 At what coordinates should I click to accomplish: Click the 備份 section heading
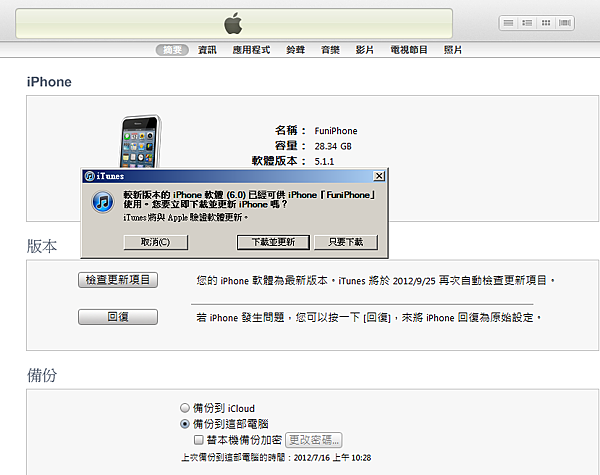tap(42, 375)
